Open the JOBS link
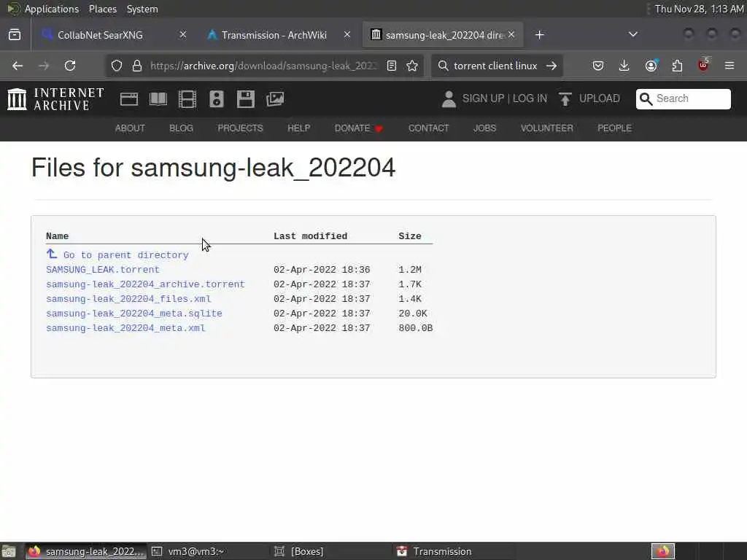The image size is (747, 560). click(484, 128)
